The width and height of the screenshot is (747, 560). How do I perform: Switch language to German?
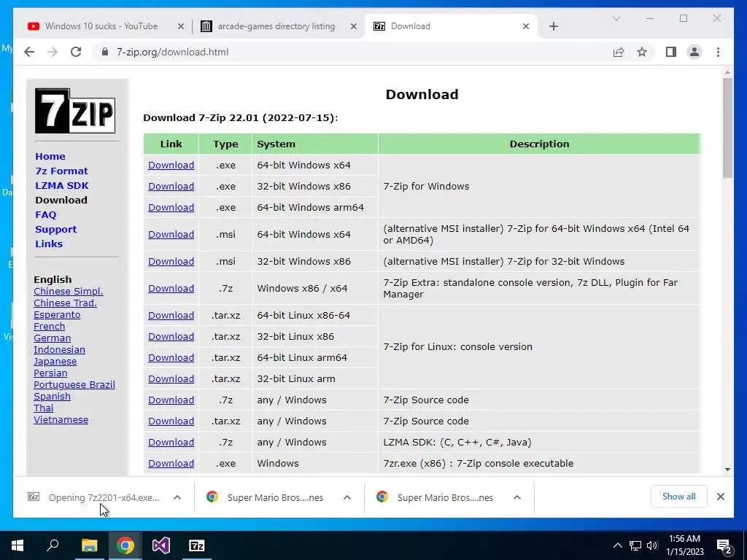(x=52, y=338)
